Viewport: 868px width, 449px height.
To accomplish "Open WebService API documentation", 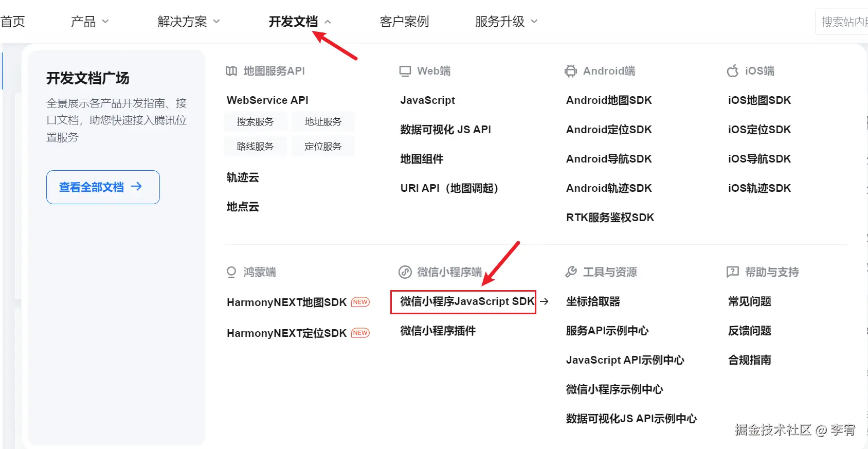I will click(x=267, y=100).
